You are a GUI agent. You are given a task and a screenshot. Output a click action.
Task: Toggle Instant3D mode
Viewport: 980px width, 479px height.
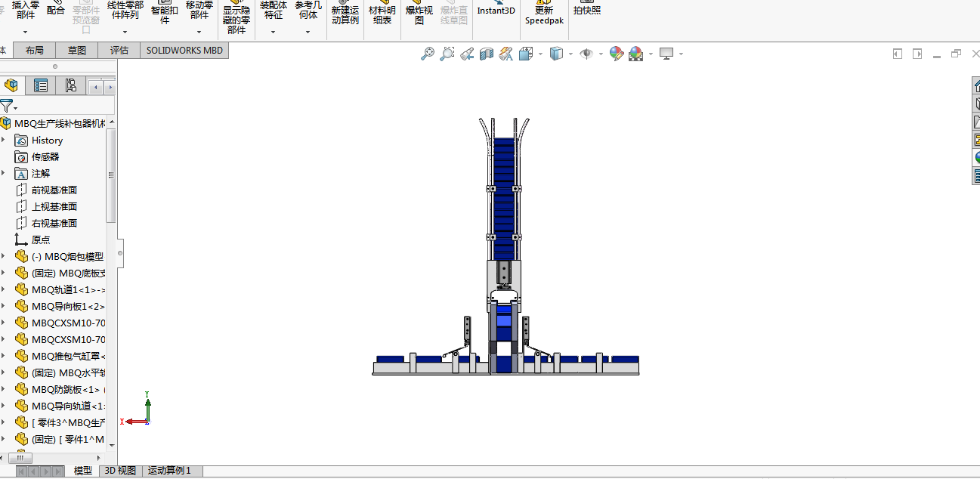496,11
